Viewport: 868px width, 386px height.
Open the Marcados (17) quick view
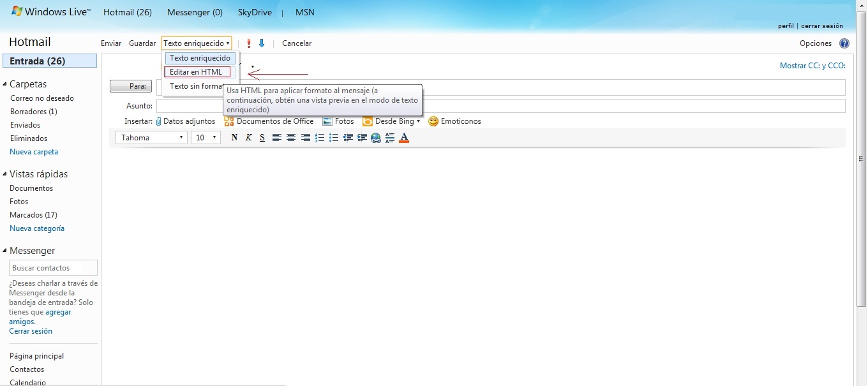tap(33, 215)
